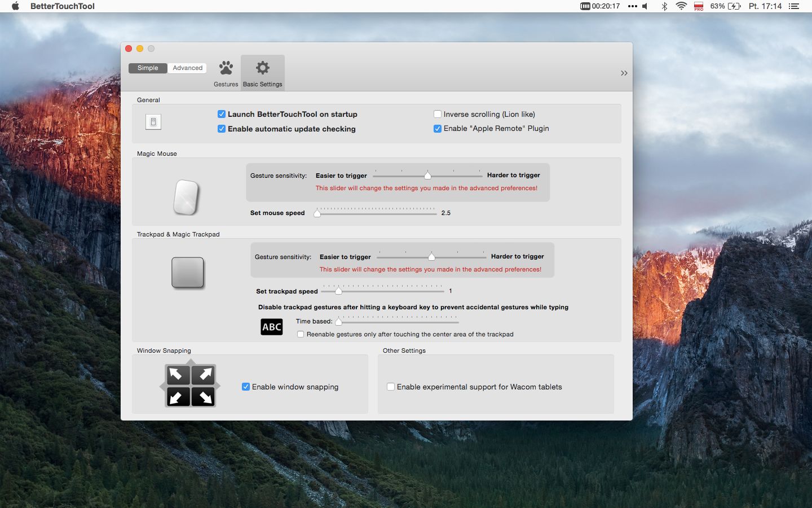The height and width of the screenshot is (508, 812).
Task: Click the Bluetooth menu bar icon
Action: [664, 6]
